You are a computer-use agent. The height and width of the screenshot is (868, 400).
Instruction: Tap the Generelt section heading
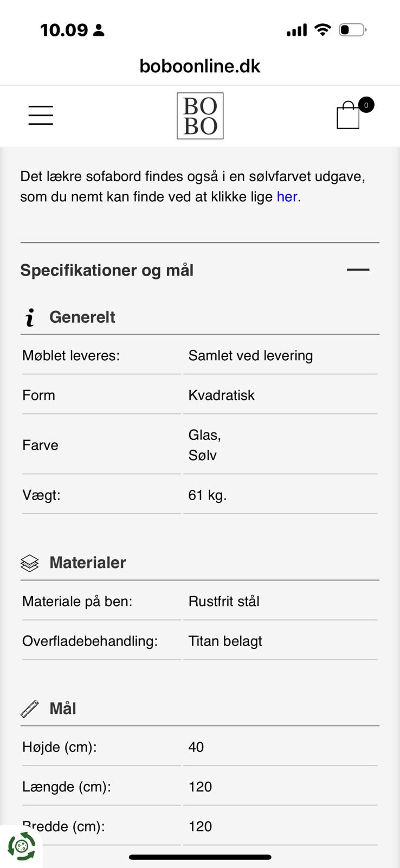(x=82, y=317)
